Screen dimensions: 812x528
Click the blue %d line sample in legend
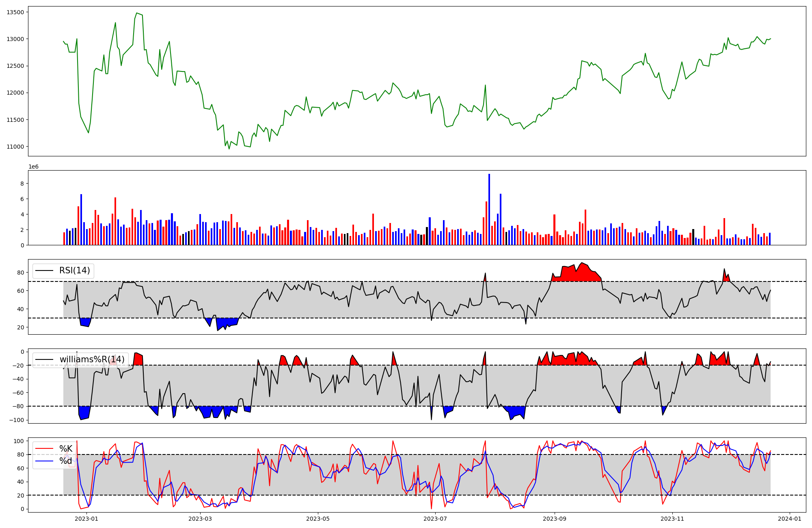point(44,461)
